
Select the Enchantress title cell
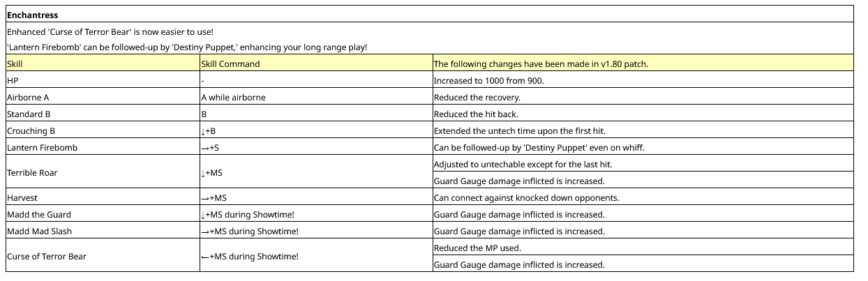(430, 14)
